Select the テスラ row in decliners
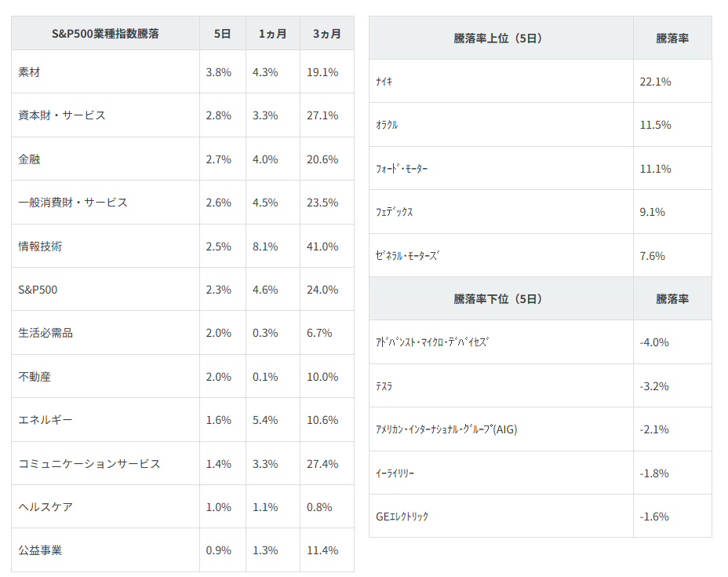Viewport: 728px width, 577px height. [x=384, y=386]
